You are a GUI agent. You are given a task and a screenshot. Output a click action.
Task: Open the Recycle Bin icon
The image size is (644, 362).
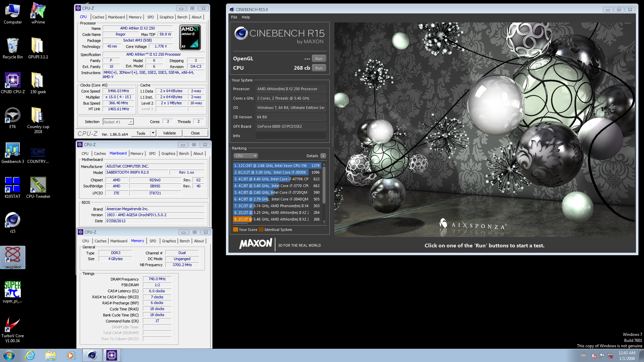[13, 49]
